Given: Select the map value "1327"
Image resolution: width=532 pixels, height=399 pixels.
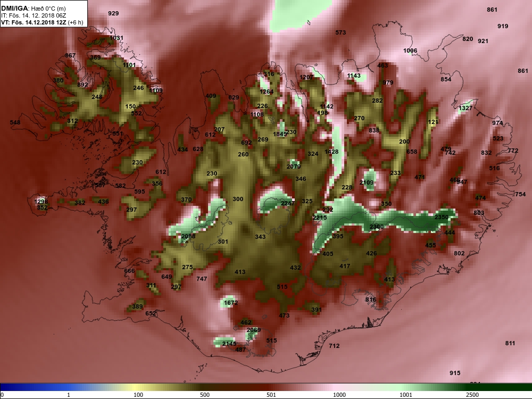Looking at the screenshot, I should pos(465,108).
